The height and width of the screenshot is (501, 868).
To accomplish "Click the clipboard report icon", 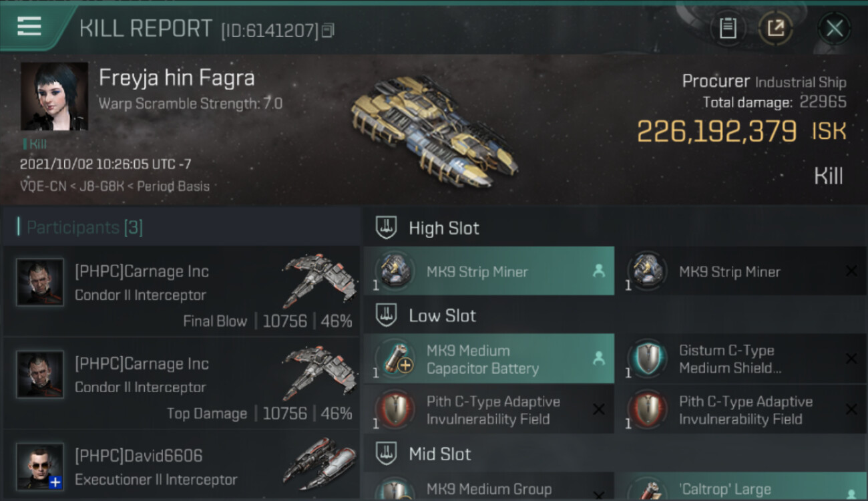I will (x=728, y=28).
